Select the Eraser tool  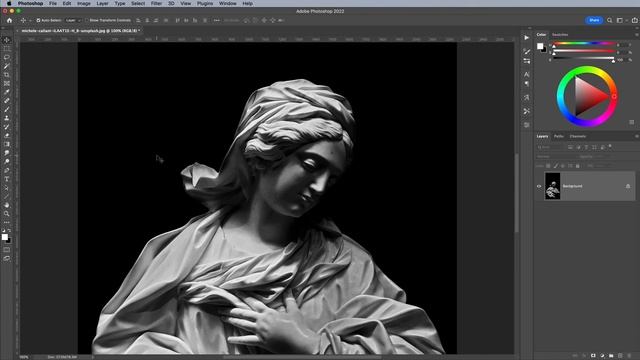(x=7, y=136)
